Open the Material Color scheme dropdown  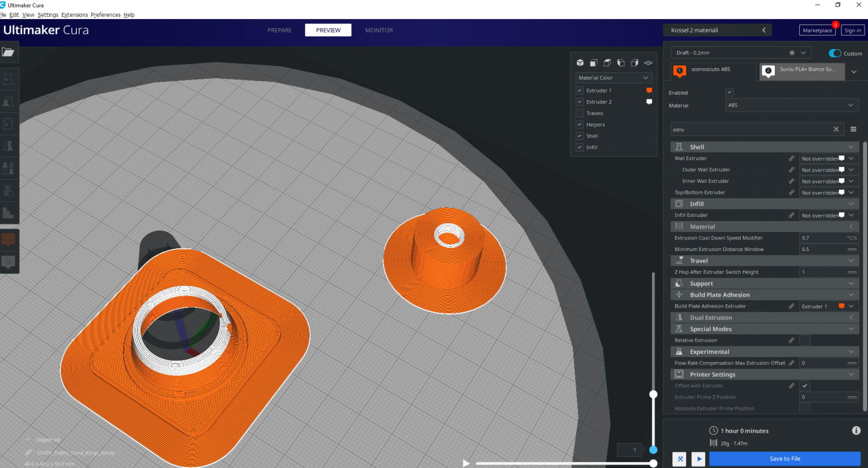tap(614, 78)
